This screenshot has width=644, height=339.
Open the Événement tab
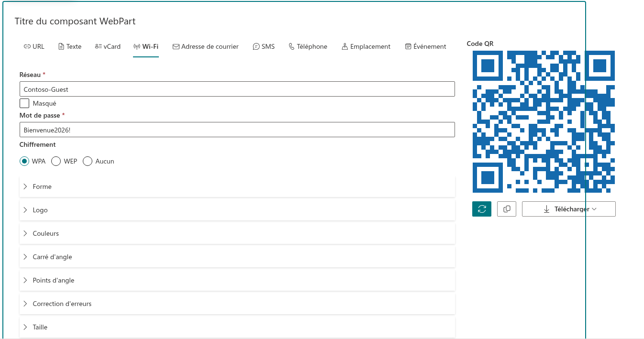pos(426,46)
